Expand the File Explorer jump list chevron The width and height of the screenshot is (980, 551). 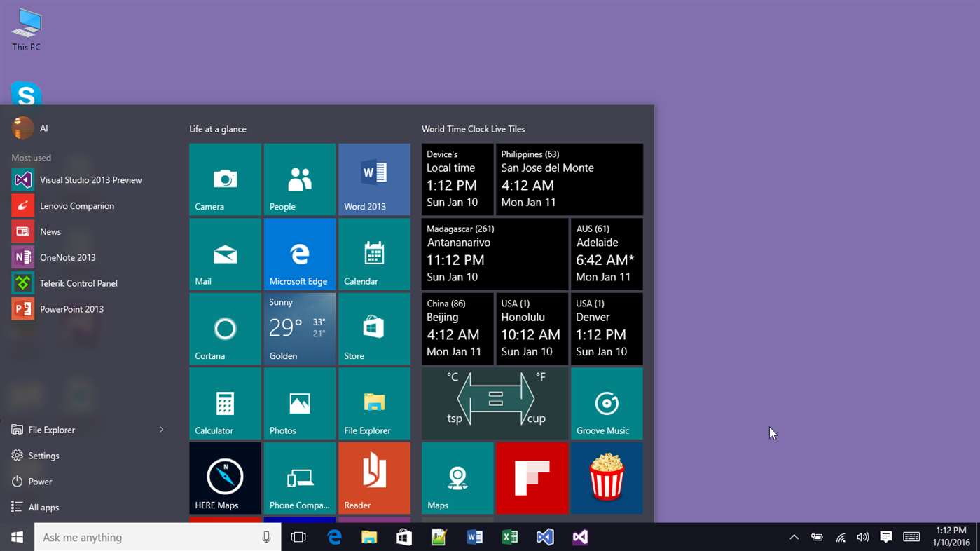[x=161, y=430]
